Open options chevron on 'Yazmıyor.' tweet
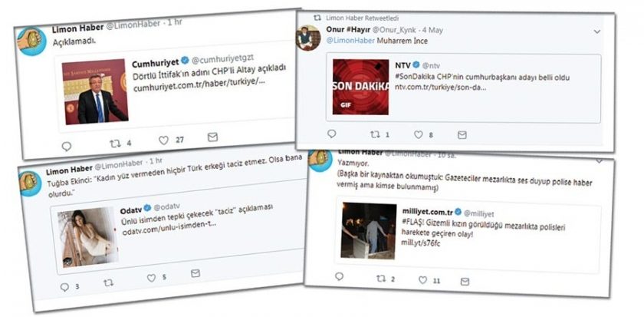 [600, 160]
